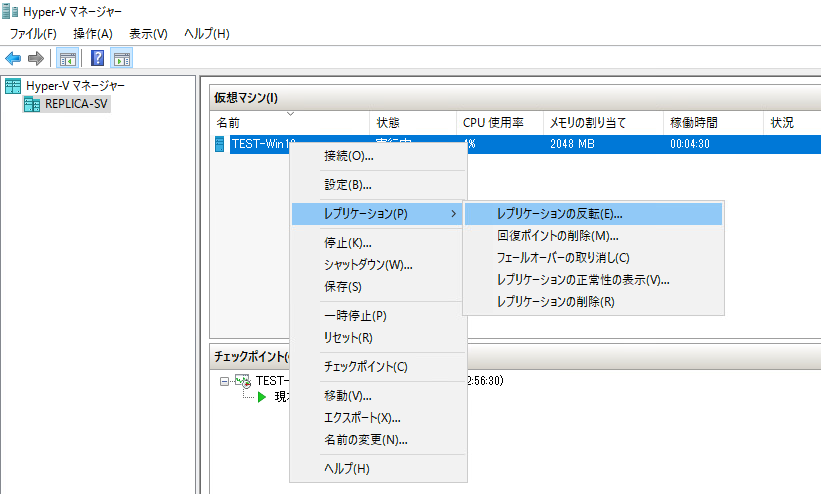Select the TEST- checkpoint tree entry label
Viewport: 821px width, 494px height.
tap(272, 381)
